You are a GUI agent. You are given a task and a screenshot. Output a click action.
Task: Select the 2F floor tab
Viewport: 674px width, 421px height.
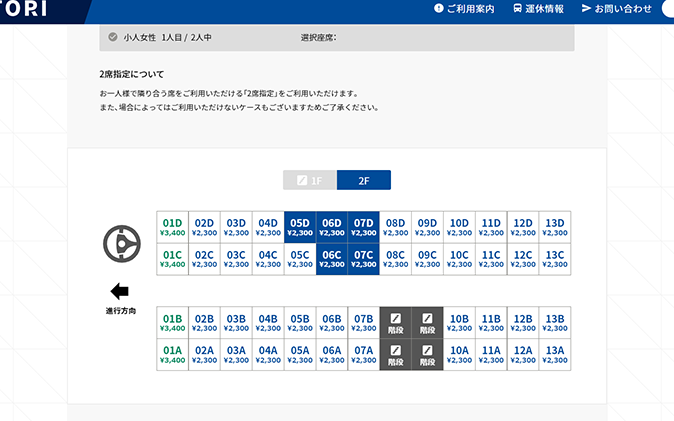point(363,181)
